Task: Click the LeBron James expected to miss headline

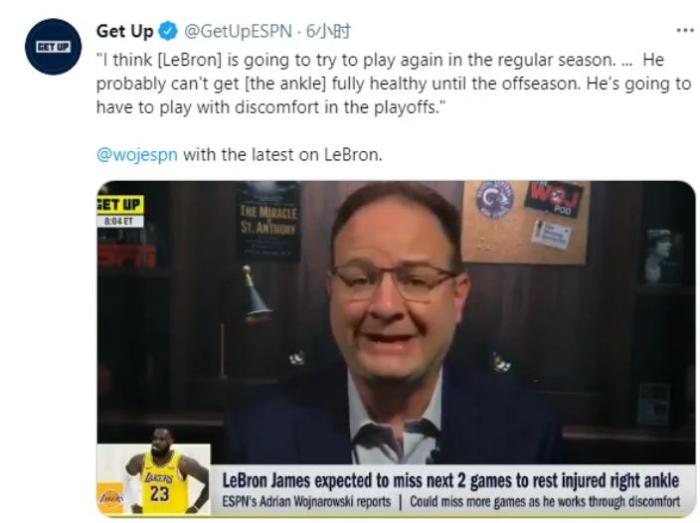Action: [450, 481]
